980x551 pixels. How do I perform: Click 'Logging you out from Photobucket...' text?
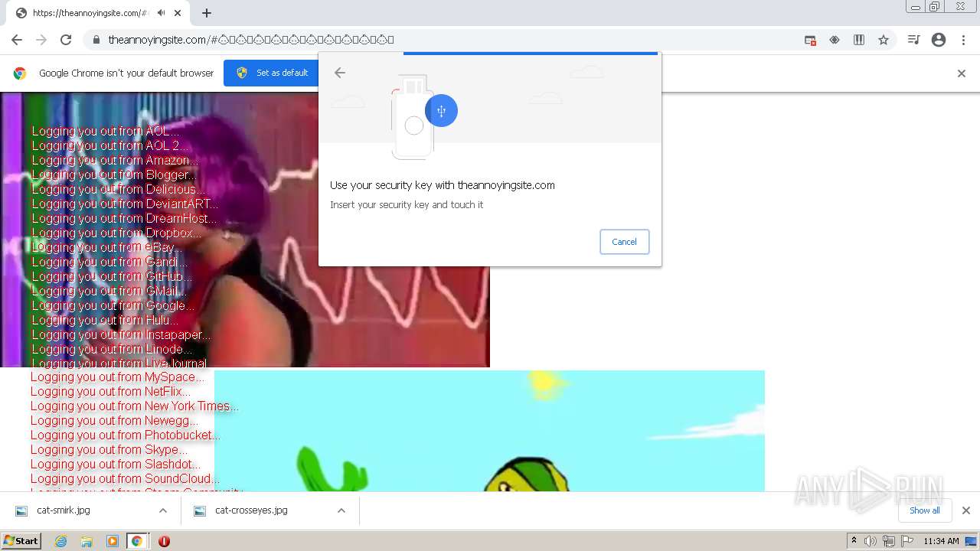click(125, 435)
